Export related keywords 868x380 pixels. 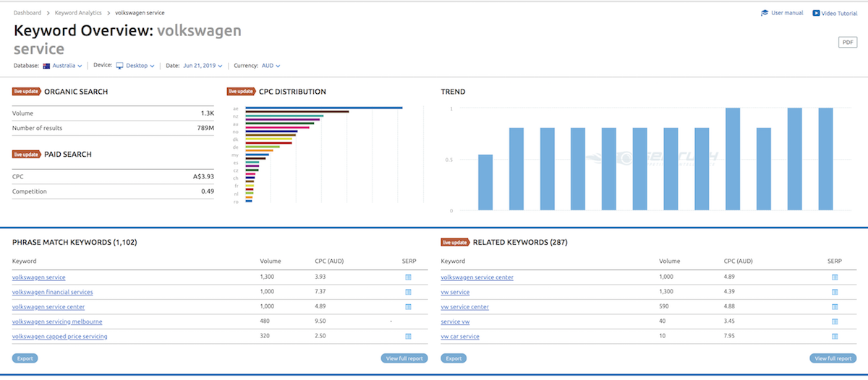pyautogui.click(x=454, y=358)
